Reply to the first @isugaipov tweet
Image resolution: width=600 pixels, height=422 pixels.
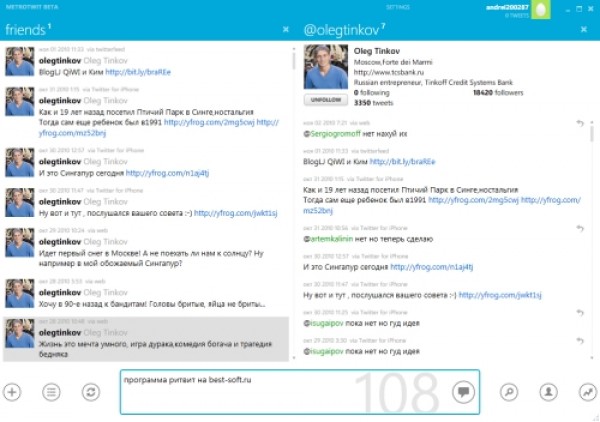point(580,312)
